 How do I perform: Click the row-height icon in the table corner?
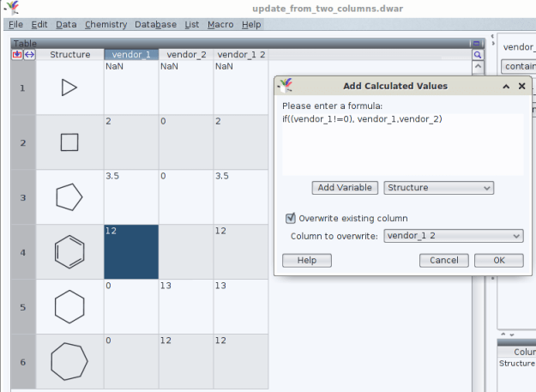[16, 55]
